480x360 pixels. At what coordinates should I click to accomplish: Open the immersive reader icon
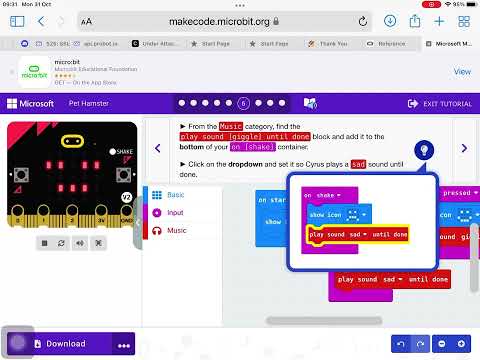pos(310,104)
